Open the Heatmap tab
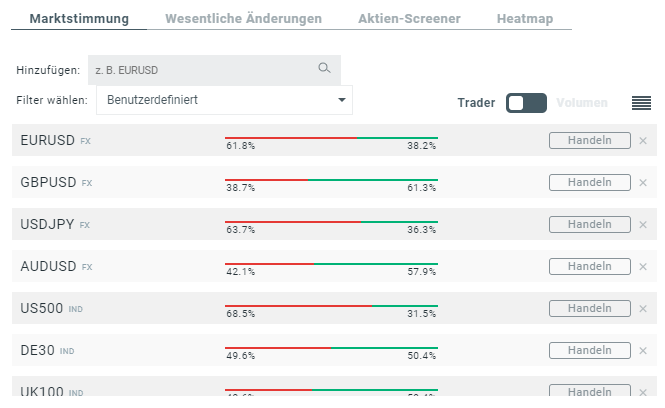Image resolution: width=665 pixels, height=408 pixels. (x=525, y=19)
